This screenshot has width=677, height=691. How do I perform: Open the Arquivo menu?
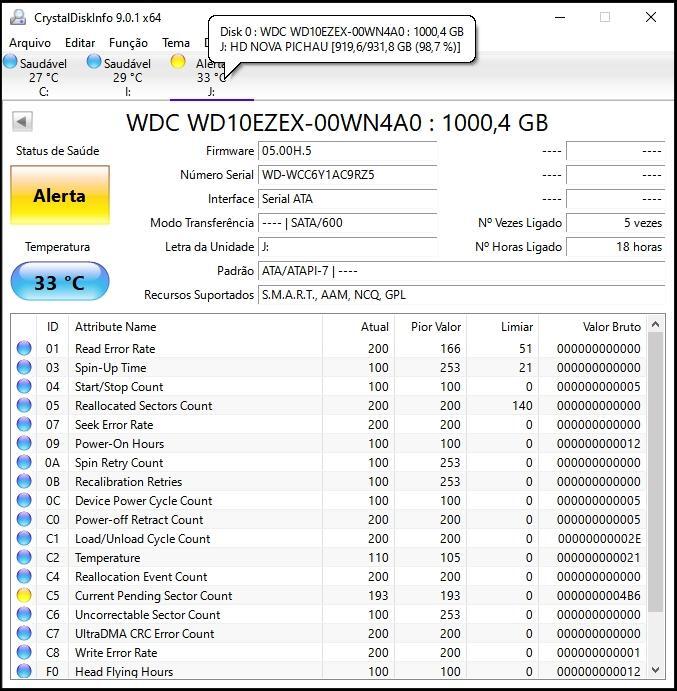pyautogui.click(x=30, y=43)
